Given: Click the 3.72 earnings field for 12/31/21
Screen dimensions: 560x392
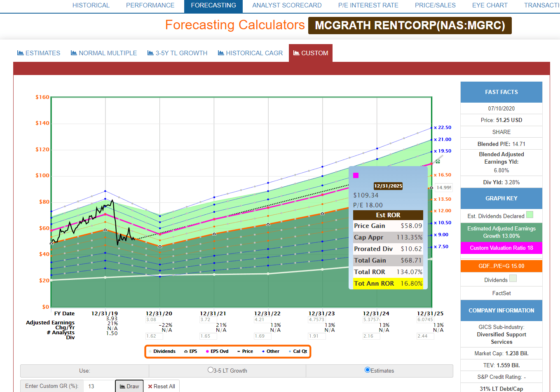Looking at the screenshot, I should (208, 319).
